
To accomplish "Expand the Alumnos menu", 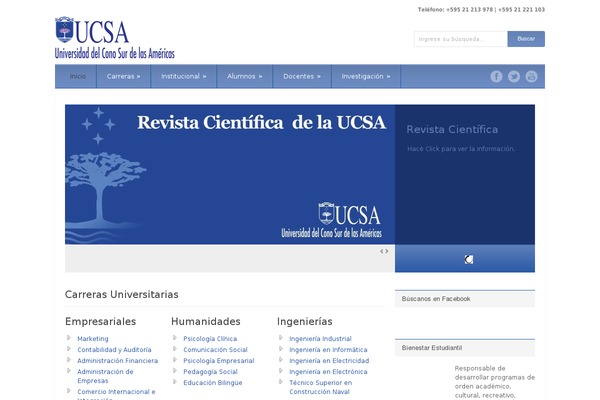I will pyautogui.click(x=245, y=77).
